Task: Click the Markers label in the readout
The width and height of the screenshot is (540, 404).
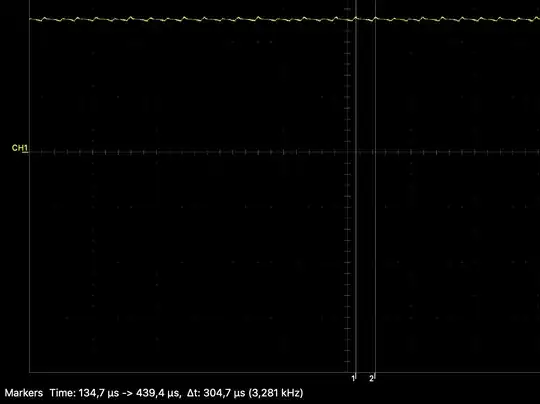Action: pos(24,393)
